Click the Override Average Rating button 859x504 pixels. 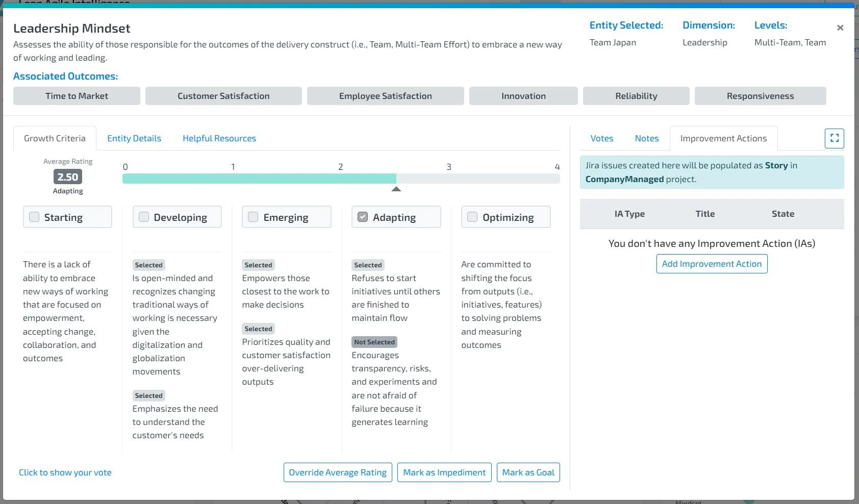(337, 472)
